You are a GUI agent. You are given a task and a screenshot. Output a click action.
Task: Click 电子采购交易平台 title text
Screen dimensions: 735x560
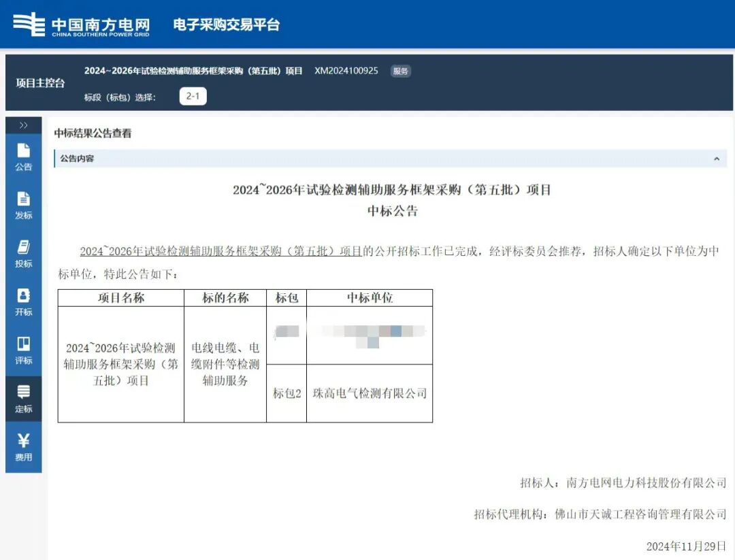click(x=227, y=24)
